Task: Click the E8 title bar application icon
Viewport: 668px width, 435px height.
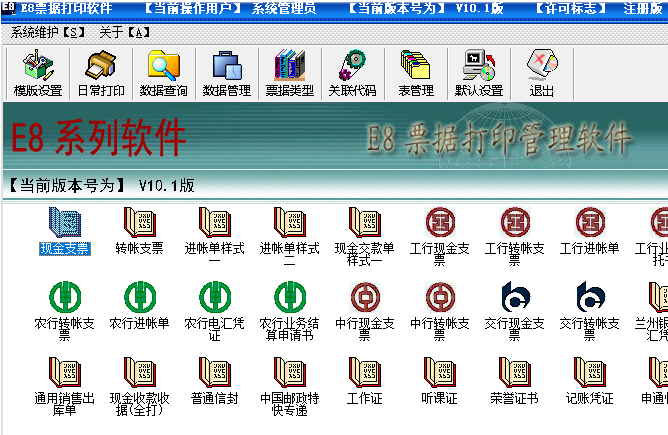Action: click(x=9, y=7)
